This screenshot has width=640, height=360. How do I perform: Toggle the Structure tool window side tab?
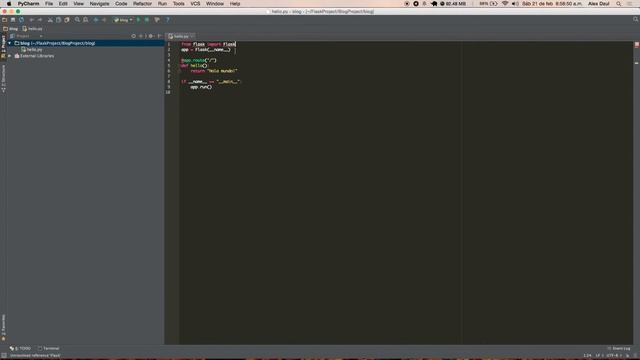pyautogui.click(x=3, y=78)
